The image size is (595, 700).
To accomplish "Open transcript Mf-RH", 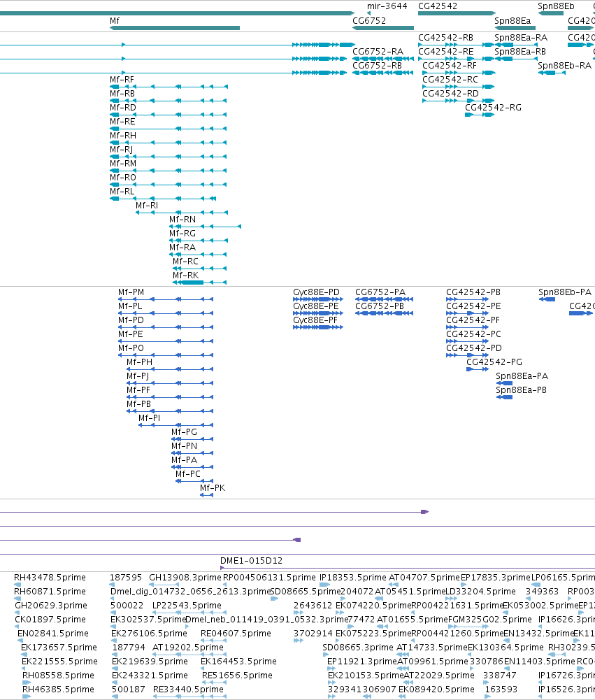I will (x=123, y=135).
